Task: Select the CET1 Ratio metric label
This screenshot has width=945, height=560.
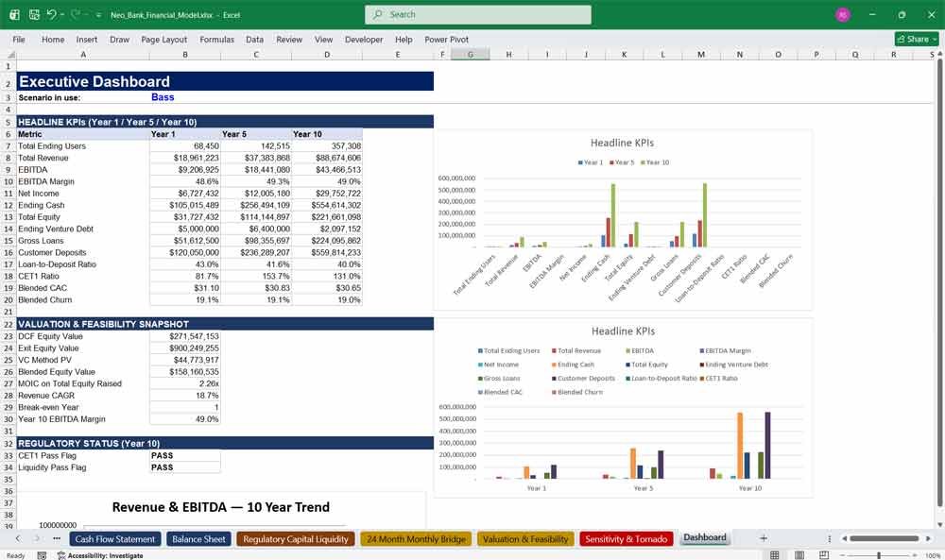Action: pos(83,277)
